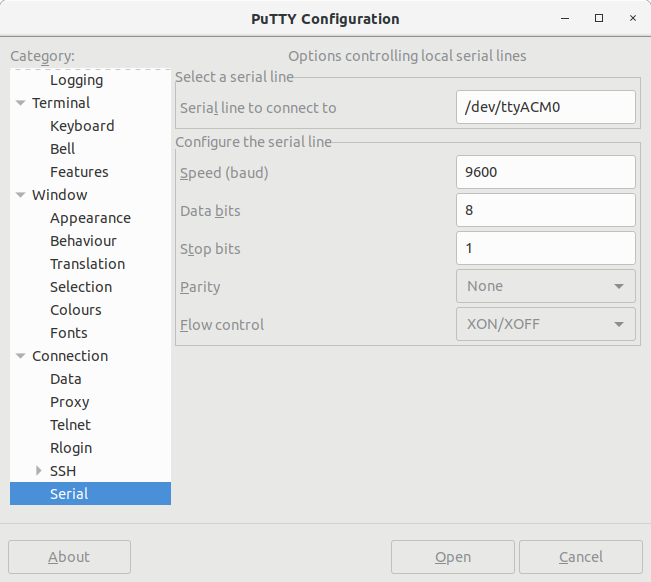
Task: Collapse the Terminal category tree arrow
Action: pos(20,103)
